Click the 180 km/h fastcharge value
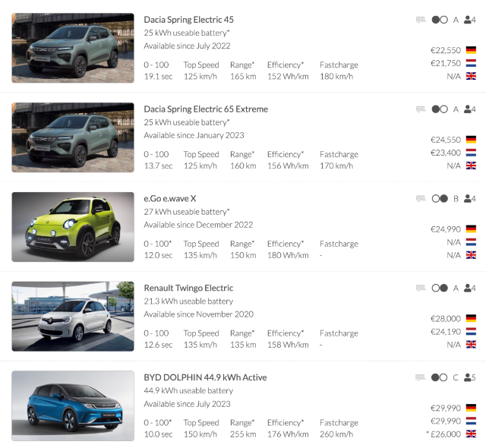486x448 pixels. [x=336, y=77]
